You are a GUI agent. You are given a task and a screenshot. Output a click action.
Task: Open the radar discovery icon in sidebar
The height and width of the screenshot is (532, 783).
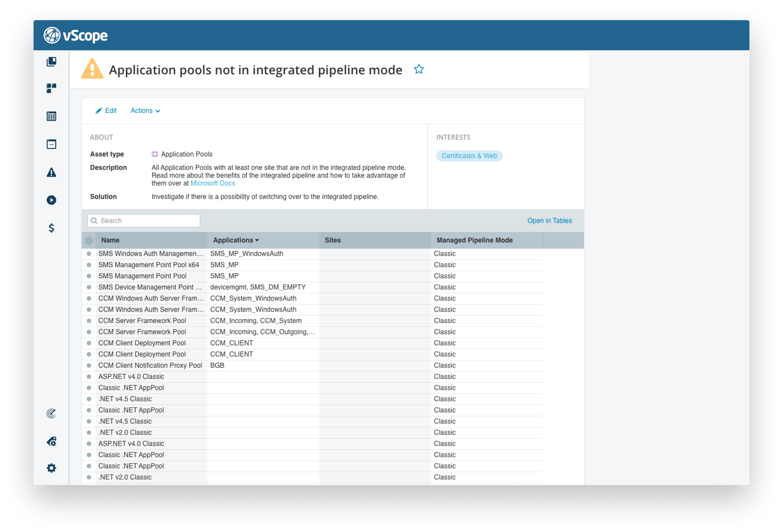51,413
